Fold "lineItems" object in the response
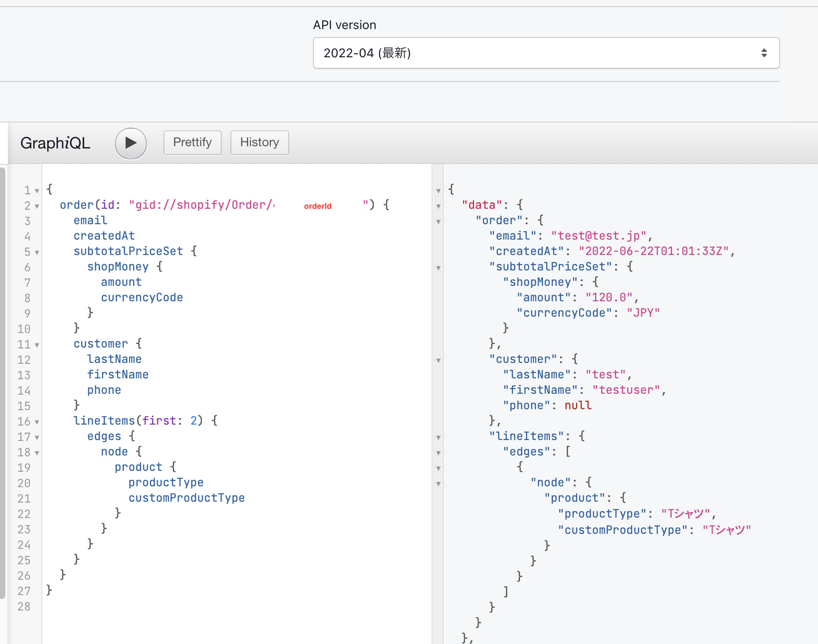 click(x=439, y=437)
